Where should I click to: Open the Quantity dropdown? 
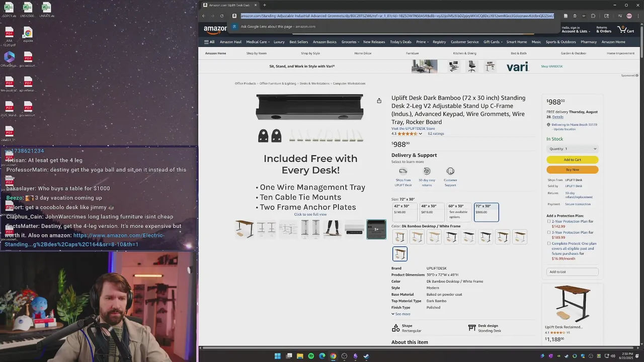pos(572,149)
